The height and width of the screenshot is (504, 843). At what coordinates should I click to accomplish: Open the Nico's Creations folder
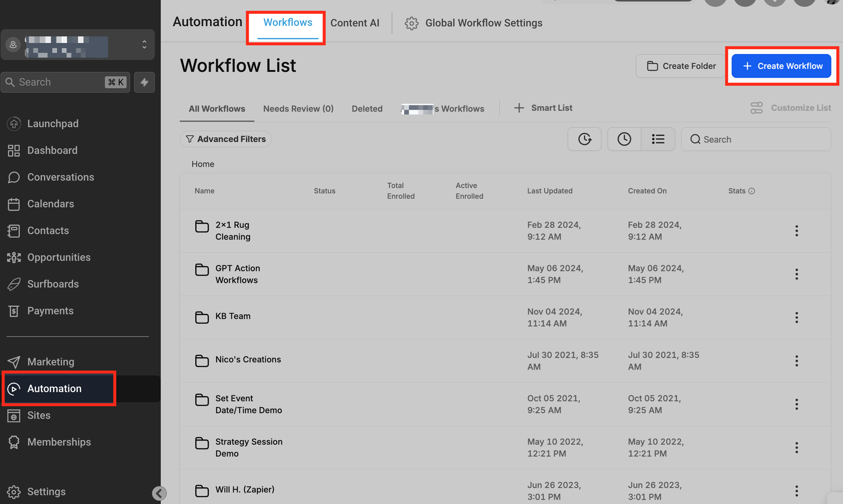click(248, 360)
